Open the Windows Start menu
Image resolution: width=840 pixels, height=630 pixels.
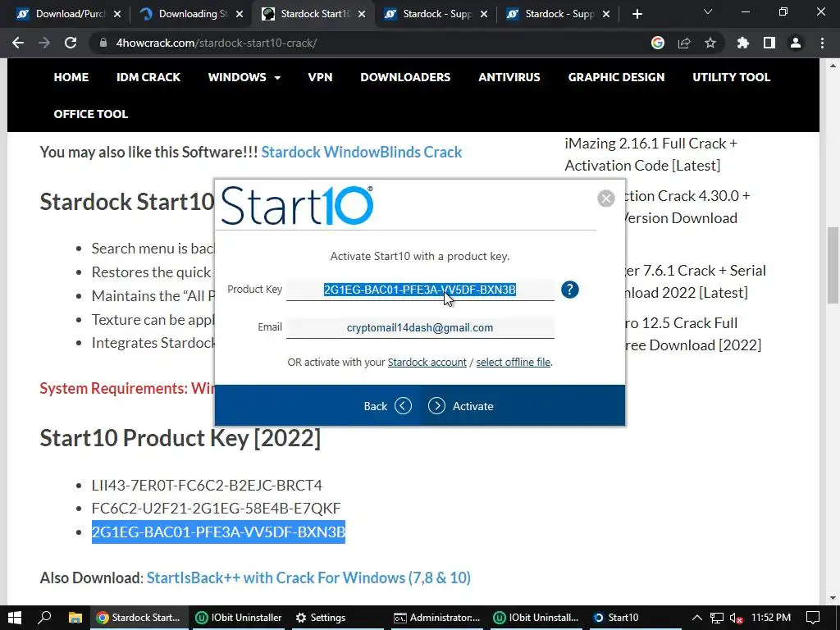point(15,618)
